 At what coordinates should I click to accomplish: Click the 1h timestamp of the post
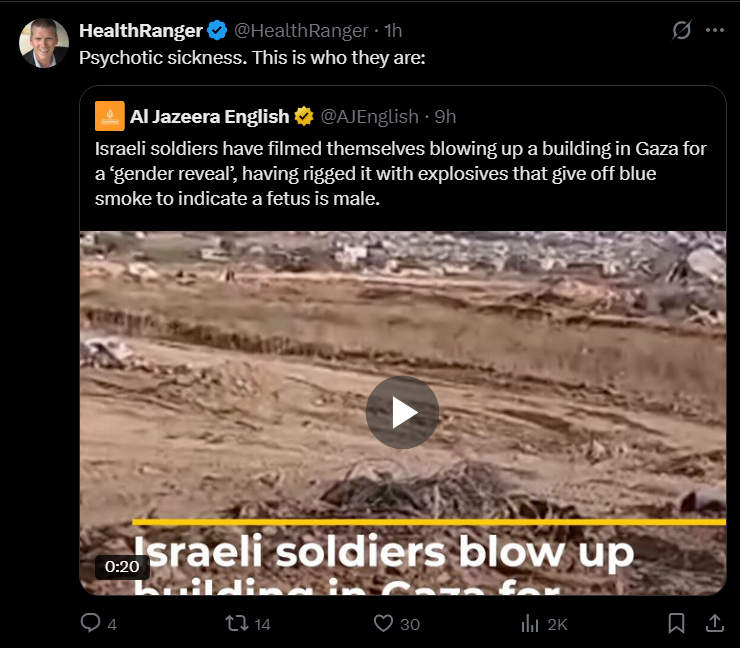click(393, 31)
